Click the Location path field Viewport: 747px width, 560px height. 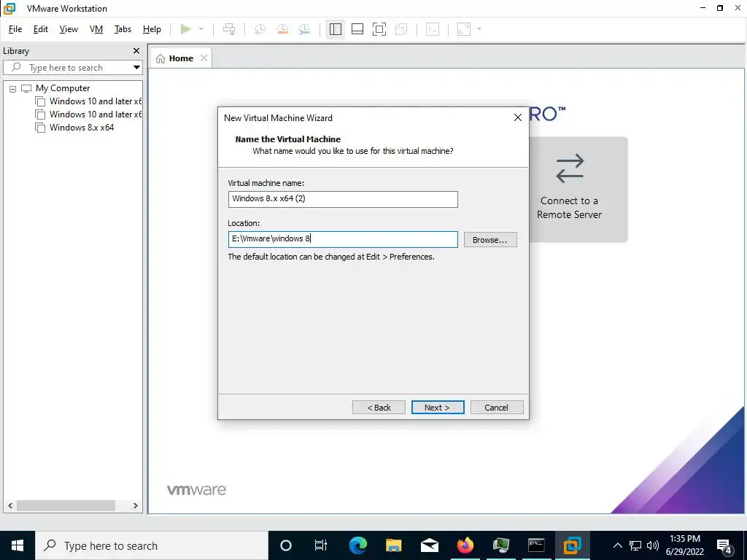[x=343, y=239]
